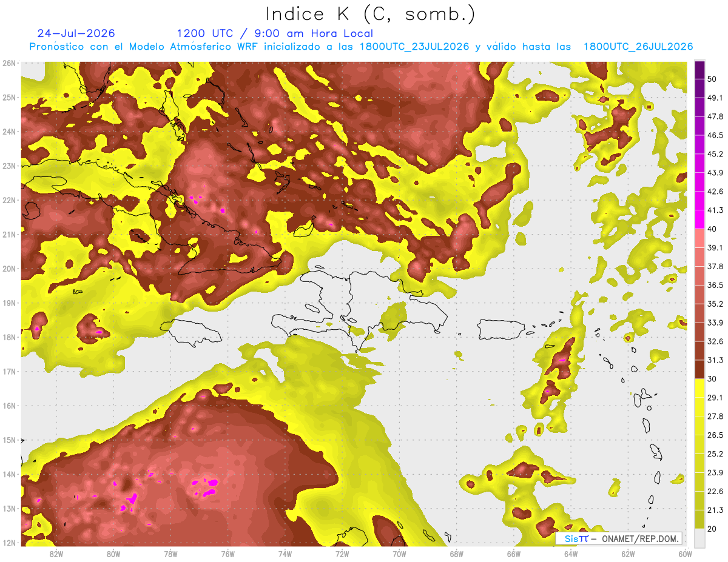The width and height of the screenshot is (728, 562).
Task: Click the legend value "36.5"
Action: tap(715, 286)
